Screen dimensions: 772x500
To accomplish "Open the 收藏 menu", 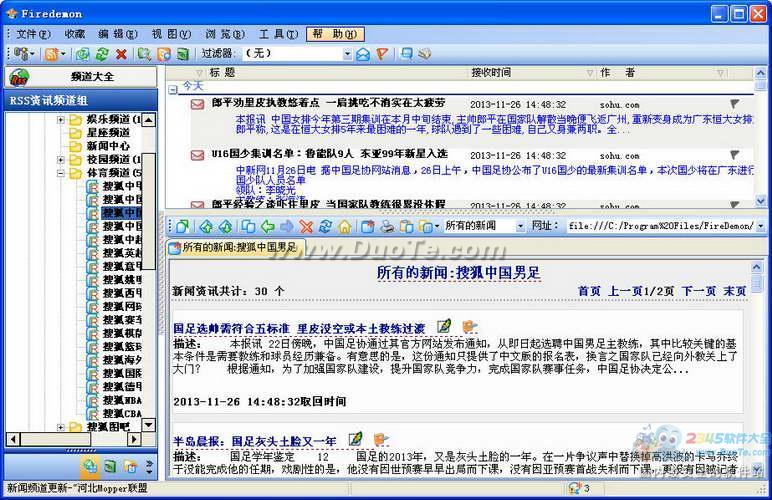I will (x=75, y=34).
